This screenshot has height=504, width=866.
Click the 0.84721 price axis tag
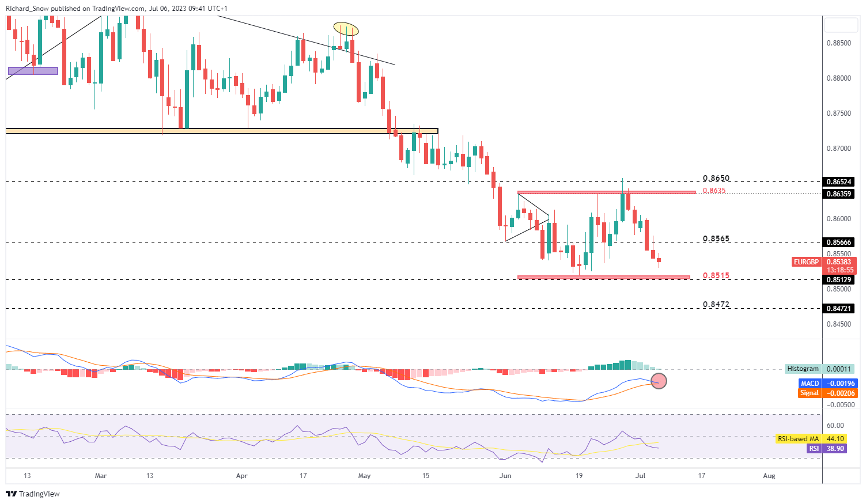click(x=839, y=309)
